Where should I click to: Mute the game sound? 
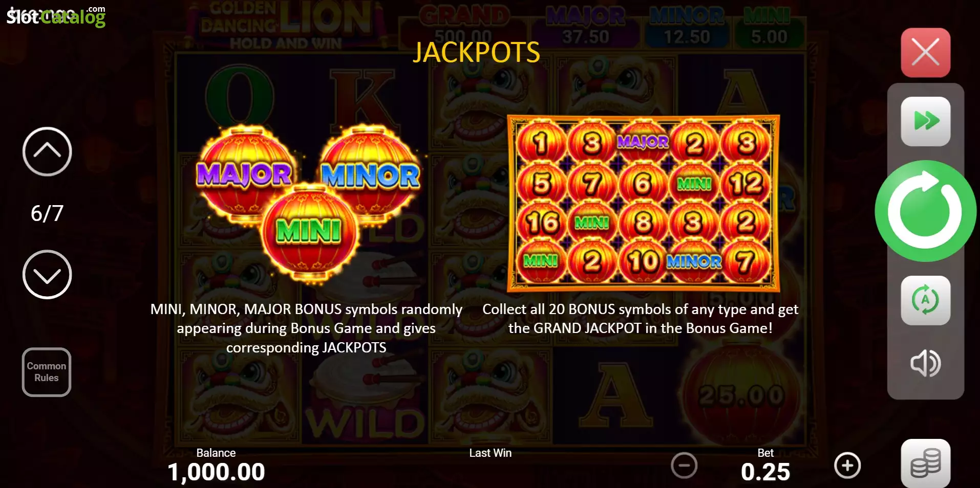tap(925, 363)
